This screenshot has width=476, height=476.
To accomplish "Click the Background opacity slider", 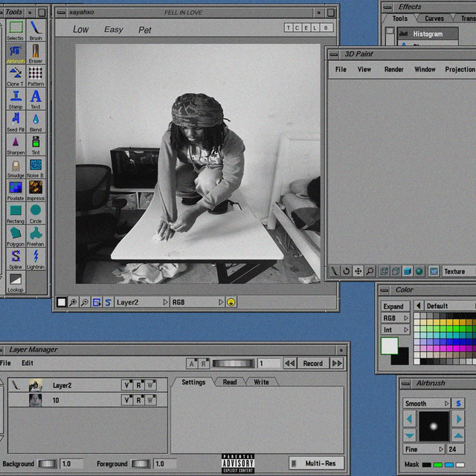I will pyautogui.click(x=48, y=463).
